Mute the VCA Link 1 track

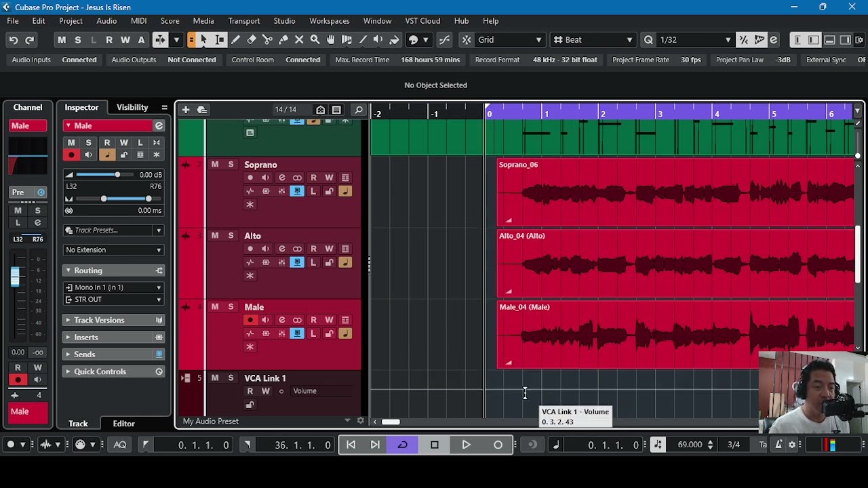point(215,378)
